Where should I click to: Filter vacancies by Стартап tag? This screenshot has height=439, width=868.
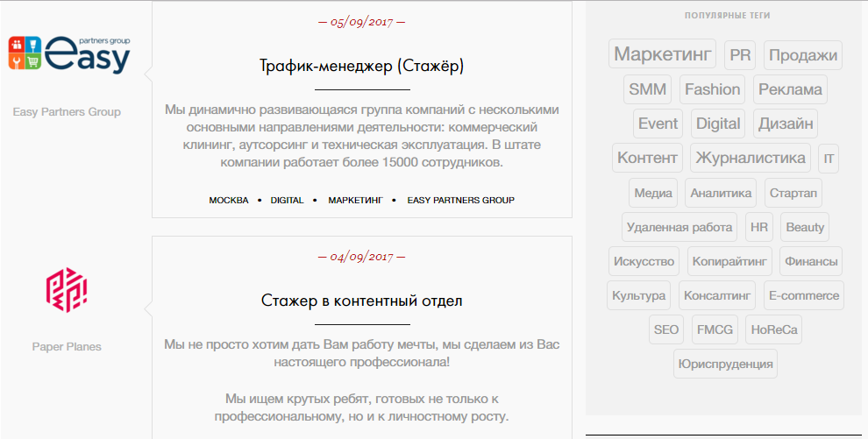793,193
